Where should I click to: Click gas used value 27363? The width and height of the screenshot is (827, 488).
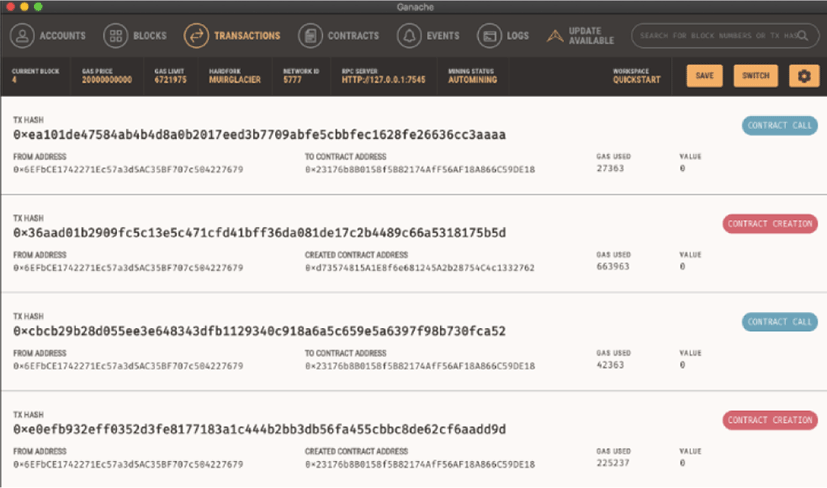click(610, 168)
